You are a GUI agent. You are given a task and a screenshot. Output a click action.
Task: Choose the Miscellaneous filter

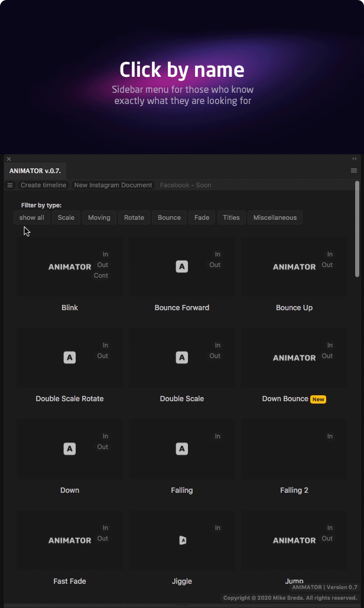(x=275, y=217)
